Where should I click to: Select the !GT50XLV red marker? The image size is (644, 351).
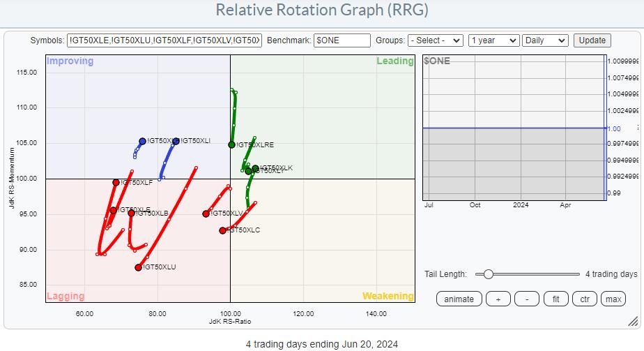pos(206,214)
